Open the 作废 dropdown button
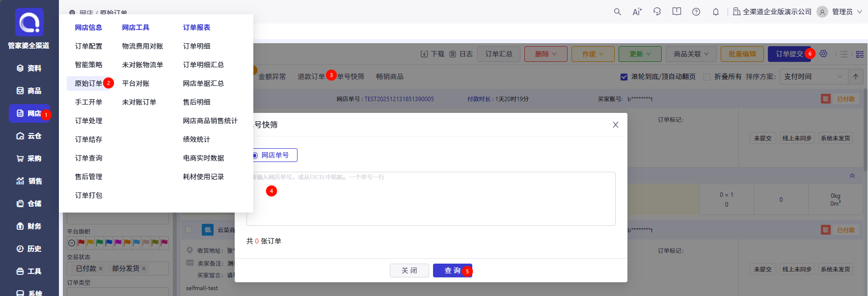The image size is (868, 296). (x=593, y=54)
